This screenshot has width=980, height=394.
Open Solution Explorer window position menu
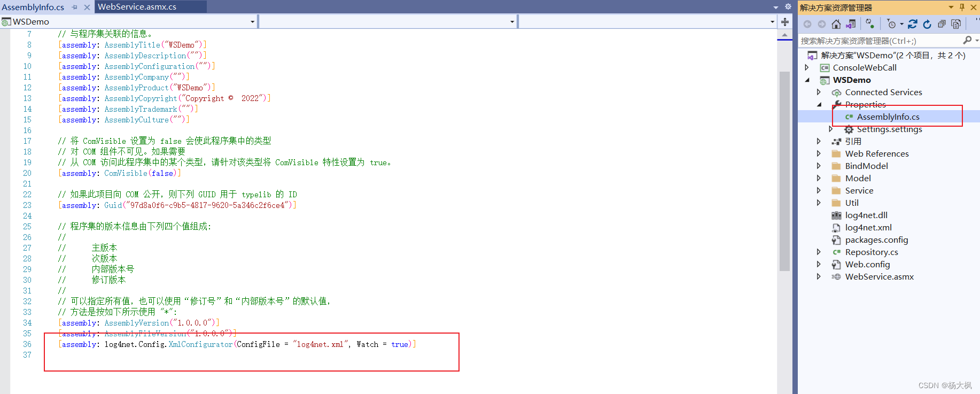(951, 7)
